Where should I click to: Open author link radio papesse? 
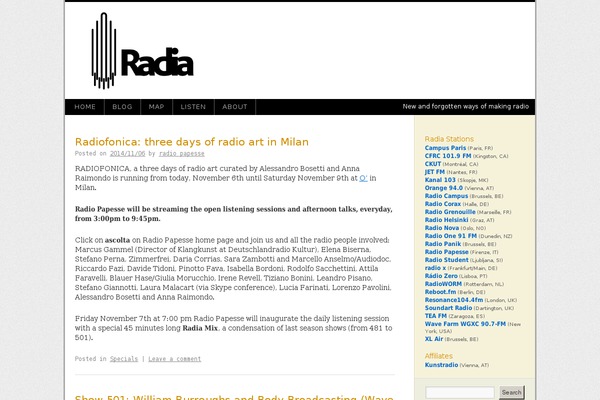click(x=182, y=153)
